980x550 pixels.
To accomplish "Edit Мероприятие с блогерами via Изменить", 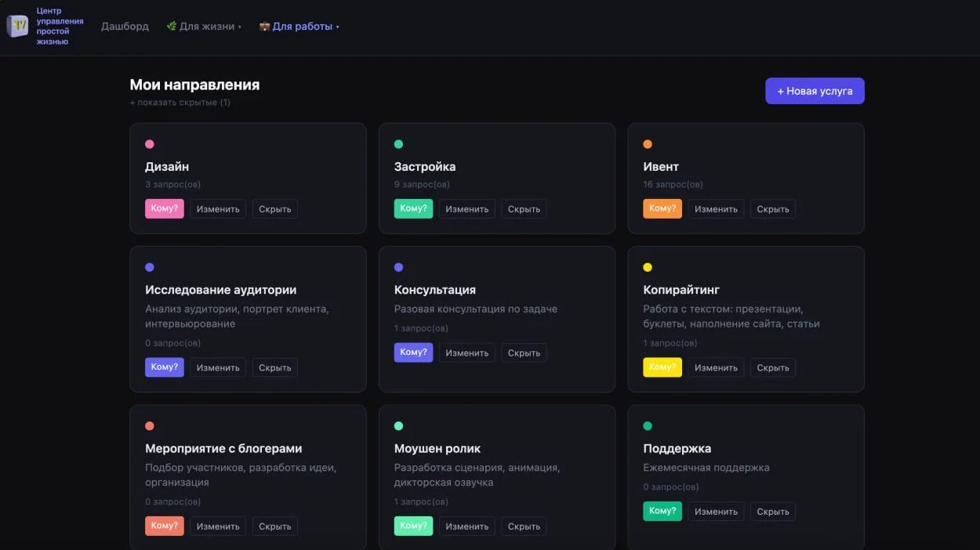I will coord(218,526).
